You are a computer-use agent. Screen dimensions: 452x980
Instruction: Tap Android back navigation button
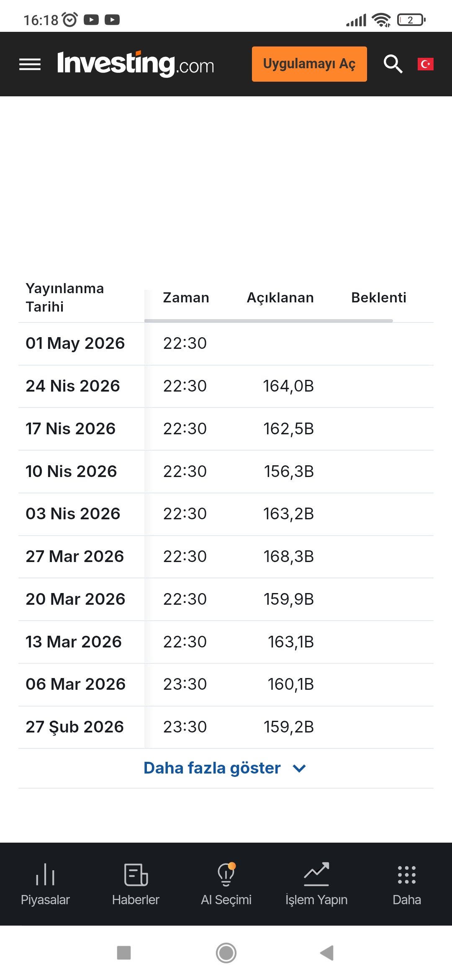[327, 953]
